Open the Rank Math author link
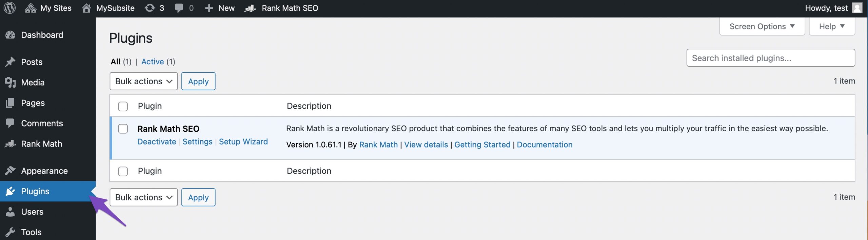 coord(378,145)
